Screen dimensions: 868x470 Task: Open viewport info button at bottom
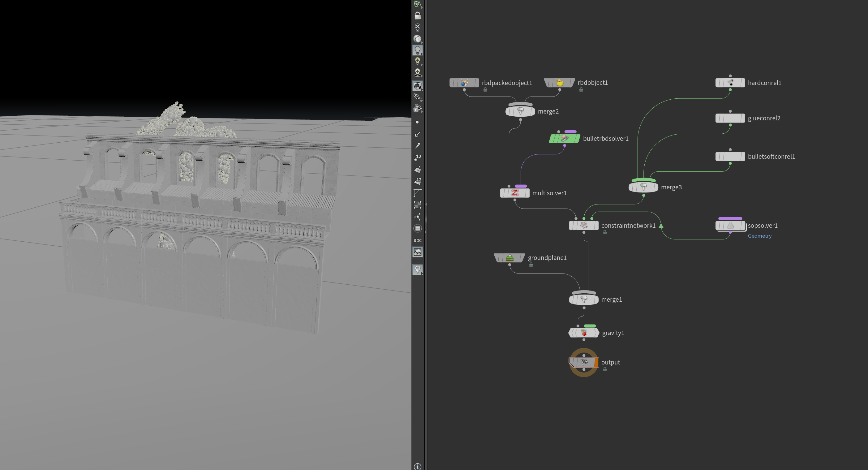418,466
